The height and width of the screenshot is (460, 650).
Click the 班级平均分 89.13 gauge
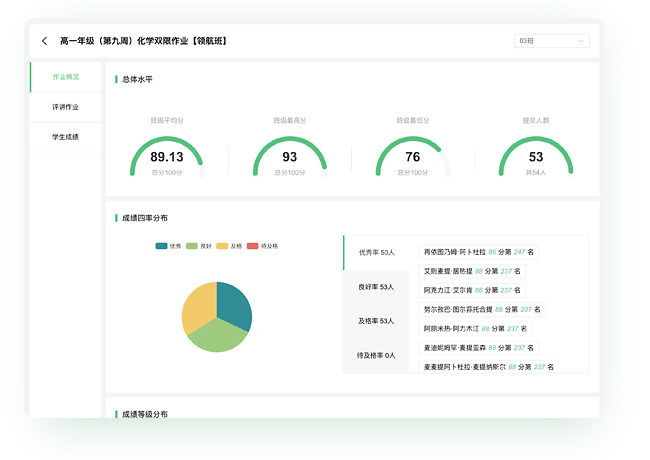(x=167, y=157)
